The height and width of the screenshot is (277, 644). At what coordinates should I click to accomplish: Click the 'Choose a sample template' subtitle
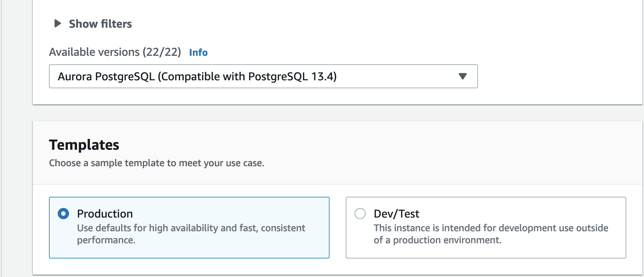157,163
